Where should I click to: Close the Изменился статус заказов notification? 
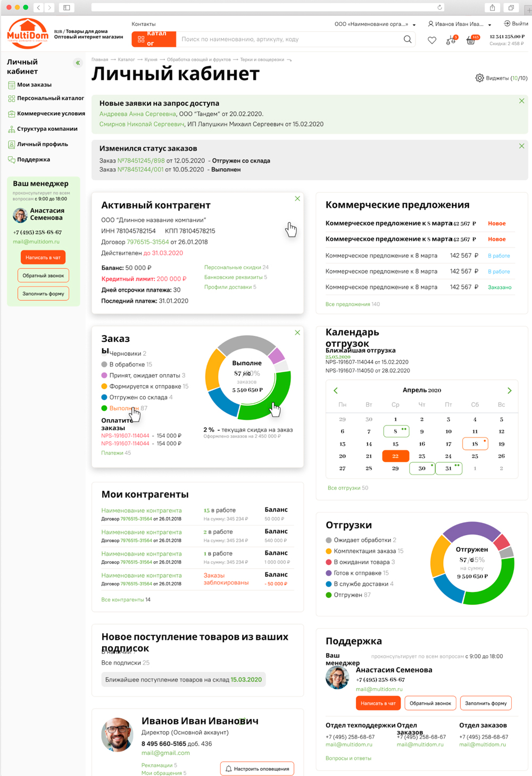pos(521,146)
